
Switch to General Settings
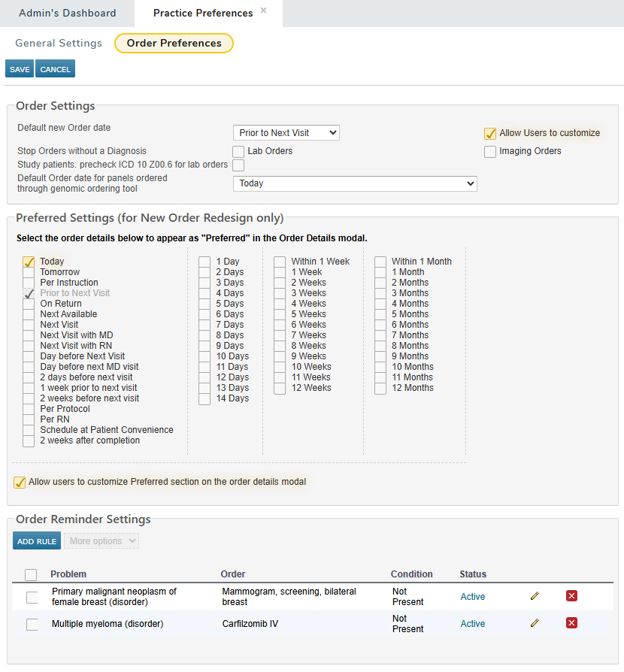[x=58, y=43]
